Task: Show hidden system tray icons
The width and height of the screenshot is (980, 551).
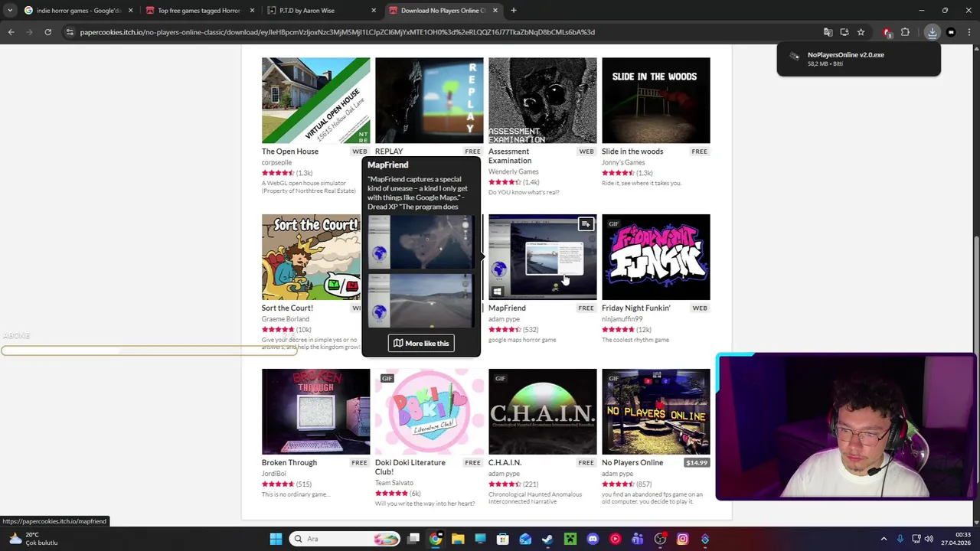Action: coord(884,539)
